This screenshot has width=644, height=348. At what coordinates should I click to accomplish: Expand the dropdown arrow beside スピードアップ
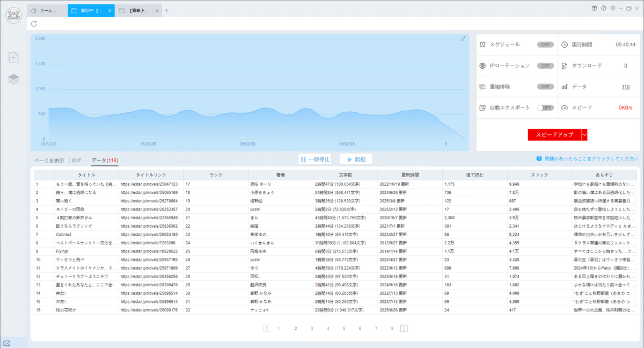pyautogui.click(x=584, y=135)
